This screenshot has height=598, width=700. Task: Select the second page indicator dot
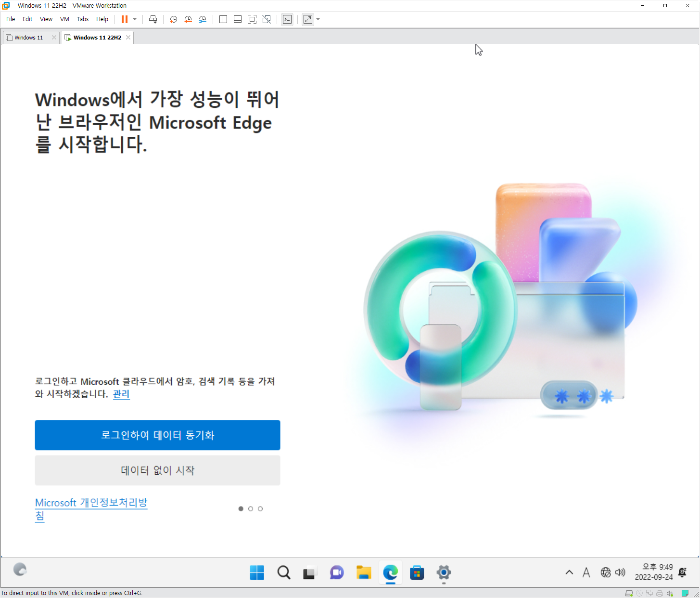(x=251, y=509)
